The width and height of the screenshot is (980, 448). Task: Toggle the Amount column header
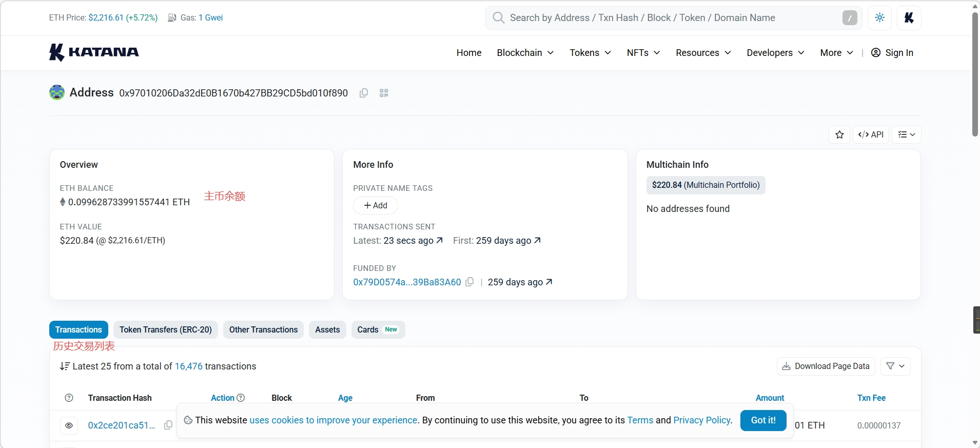pos(770,398)
